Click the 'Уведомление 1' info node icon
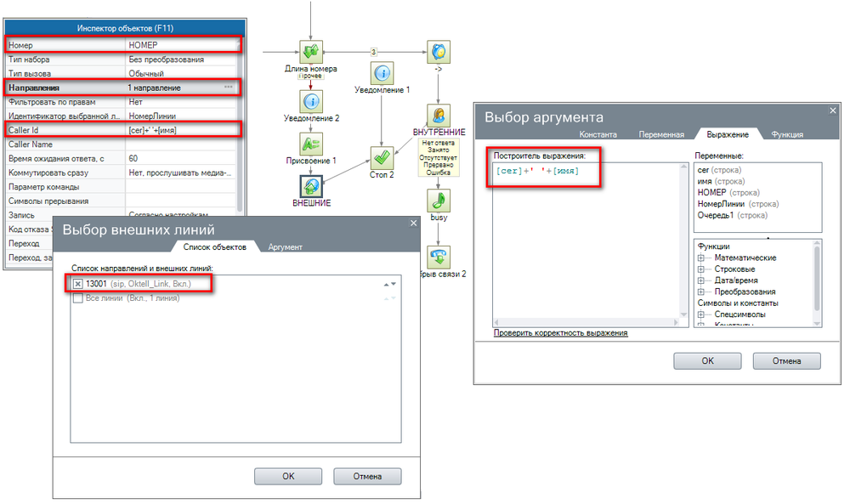Viewport: 850px width, 504px height. tap(382, 72)
